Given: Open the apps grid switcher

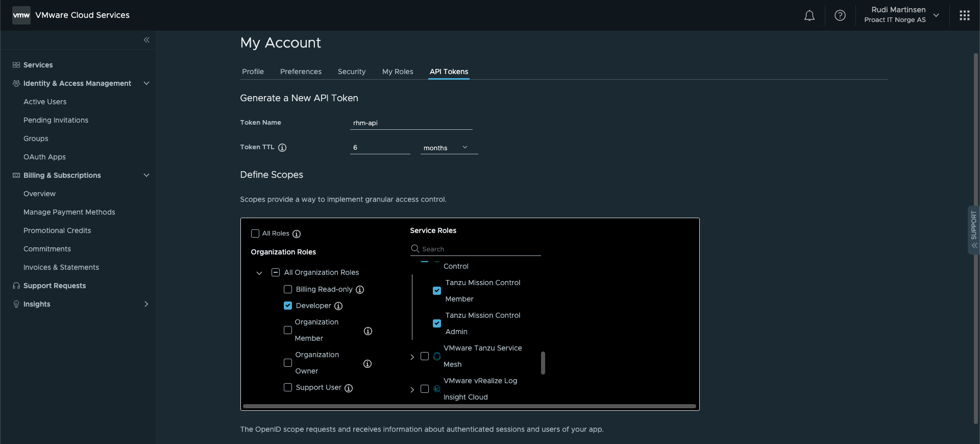Looking at the screenshot, I should click(965, 15).
